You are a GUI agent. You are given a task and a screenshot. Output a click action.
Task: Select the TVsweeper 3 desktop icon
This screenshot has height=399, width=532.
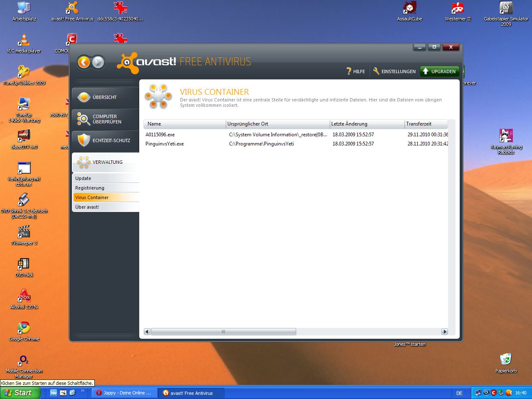pos(24,236)
